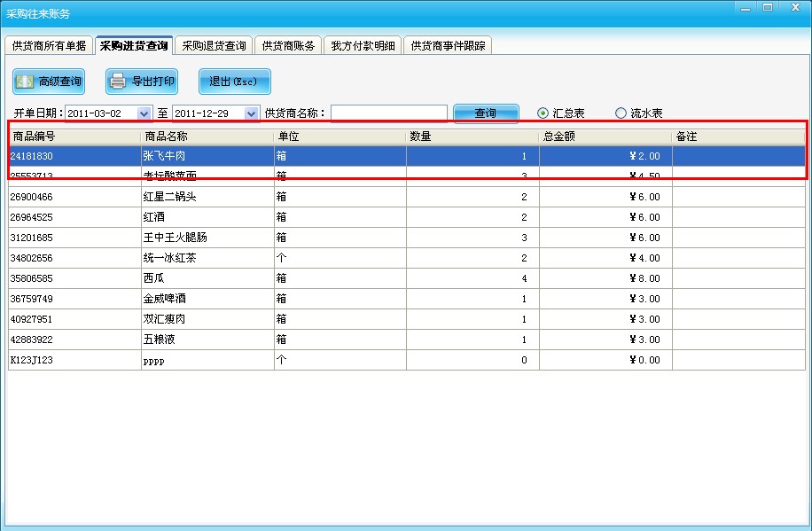Switch to 采购进货查询 tab
Screen dimensions: 812x531
pyautogui.click(x=134, y=45)
